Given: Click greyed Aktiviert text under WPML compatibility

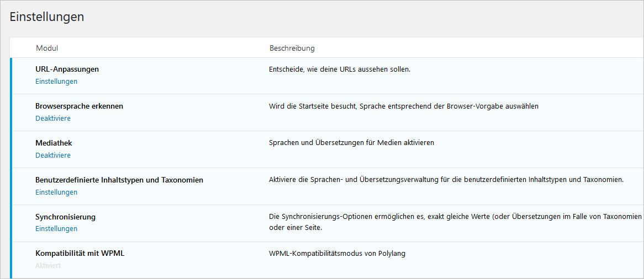Looking at the screenshot, I should point(48,265).
